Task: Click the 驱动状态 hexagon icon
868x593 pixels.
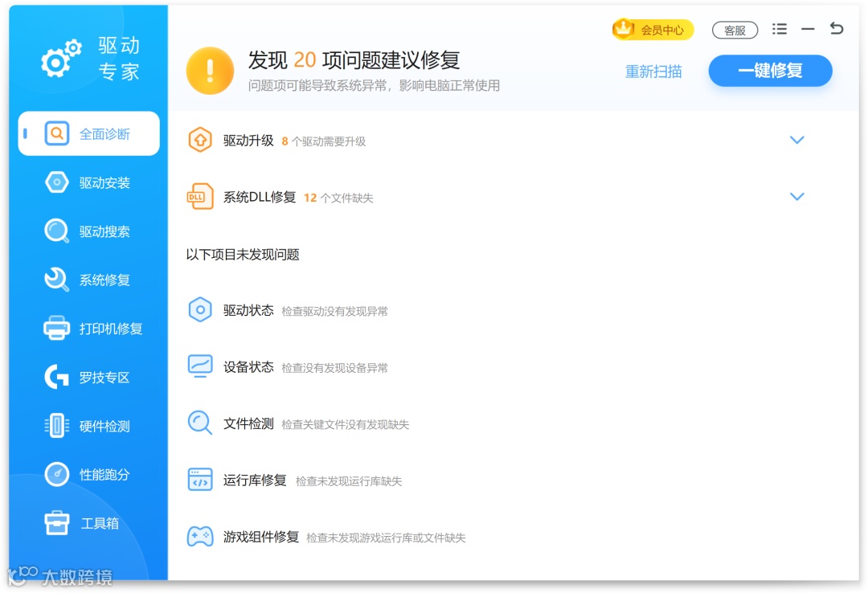Action: [x=200, y=310]
